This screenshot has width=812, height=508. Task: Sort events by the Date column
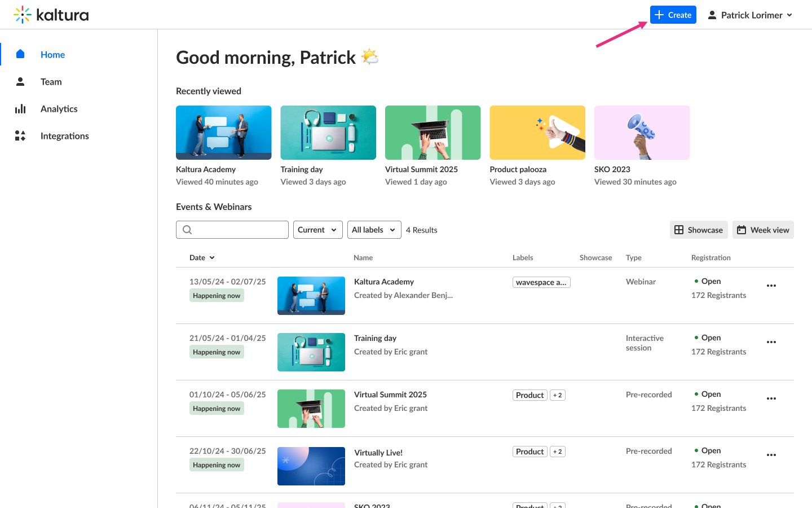click(202, 257)
